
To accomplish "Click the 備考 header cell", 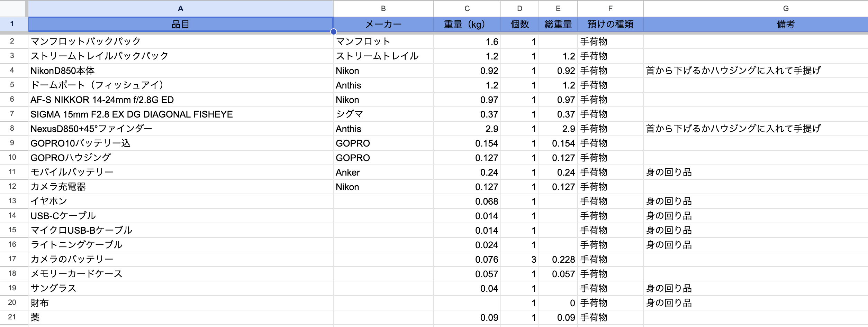I will [x=786, y=24].
